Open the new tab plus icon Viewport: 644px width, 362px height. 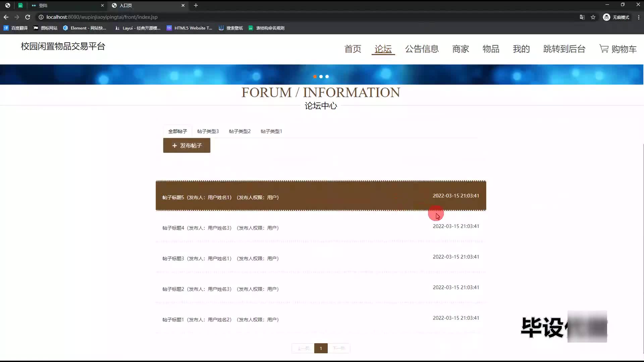click(196, 5)
